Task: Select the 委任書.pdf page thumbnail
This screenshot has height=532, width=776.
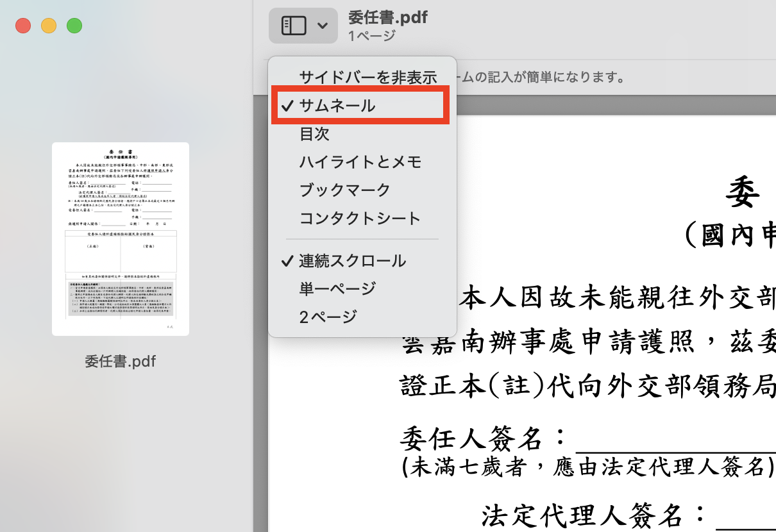Action: click(121, 239)
